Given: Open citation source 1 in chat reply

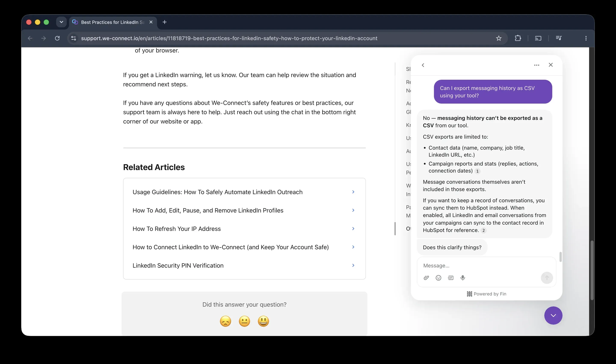Looking at the screenshot, I should 477,171.
